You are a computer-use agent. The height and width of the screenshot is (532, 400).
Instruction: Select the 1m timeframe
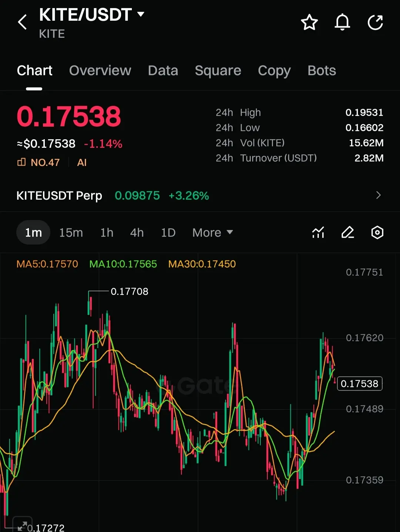point(33,233)
